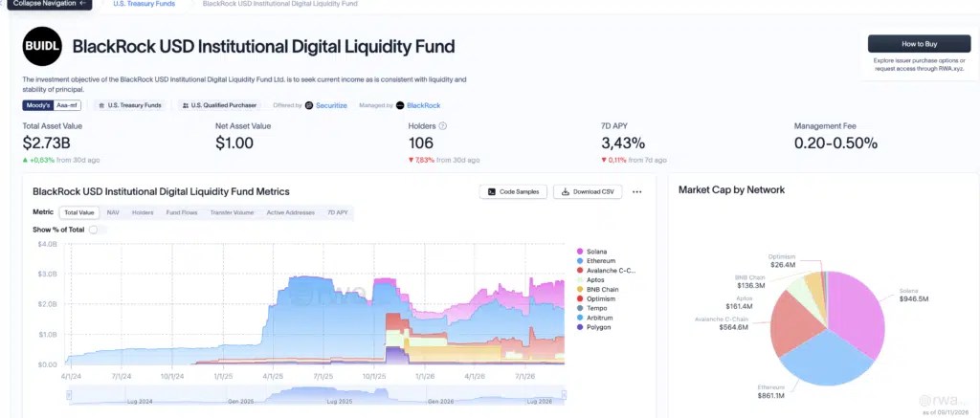980x418 pixels.
Task: Click the U.S. Treasury Funds tag
Action: coord(130,105)
